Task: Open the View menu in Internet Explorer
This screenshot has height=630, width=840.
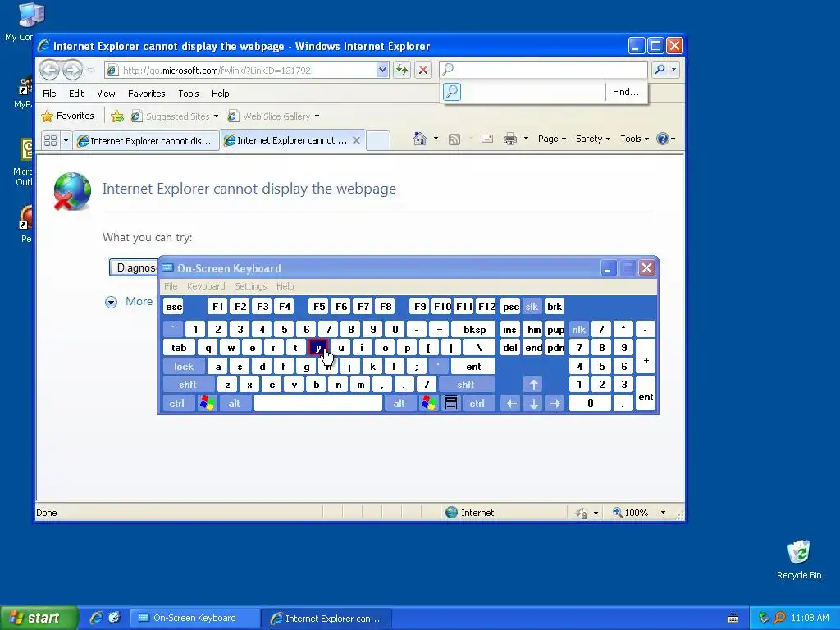Action: [106, 94]
